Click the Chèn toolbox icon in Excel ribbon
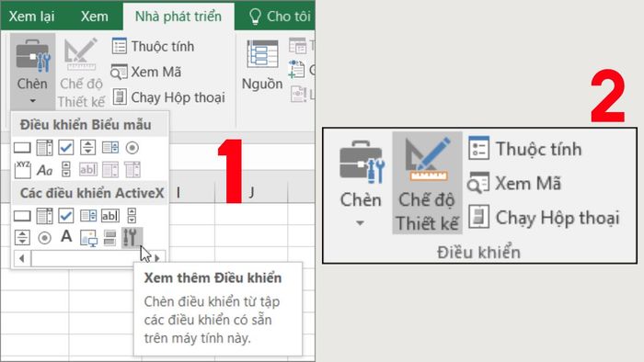This screenshot has height=362, width=644. [32, 56]
